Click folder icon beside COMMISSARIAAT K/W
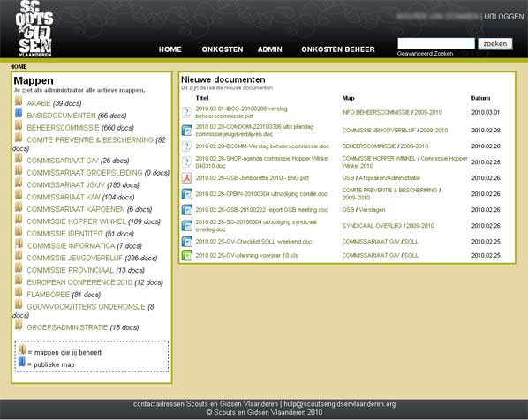This screenshot has width=528, height=420. click(x=19, y=194)
